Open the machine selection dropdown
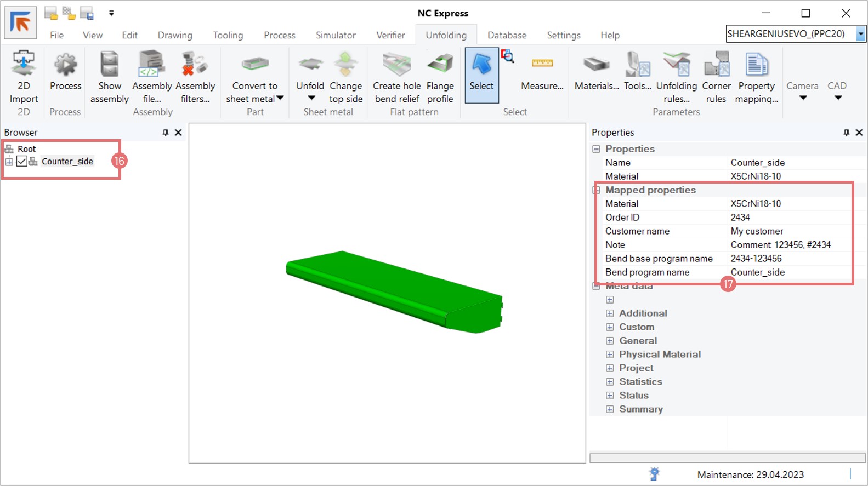This screenshot has height=486, width=868. pos(860,34)
